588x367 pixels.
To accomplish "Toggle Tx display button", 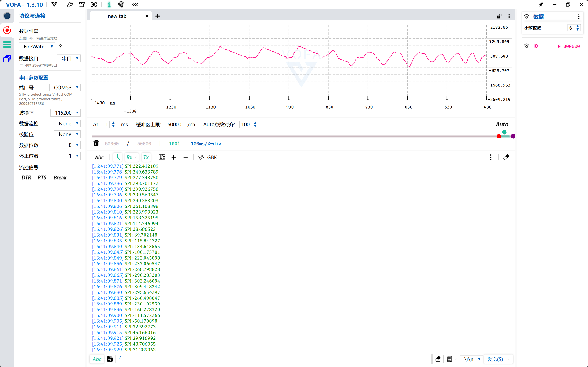I will (146, 157).
